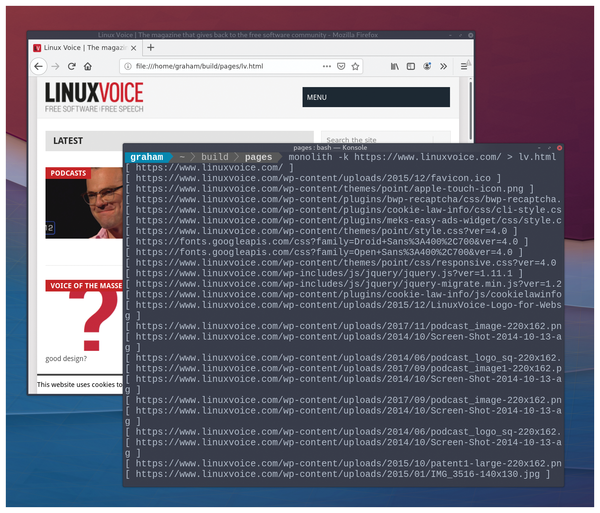Open Firefox hamburger menu
Image resolution: width=600 pixels, height=513 pixels.
pyautogui.click(x=463, y=66)
